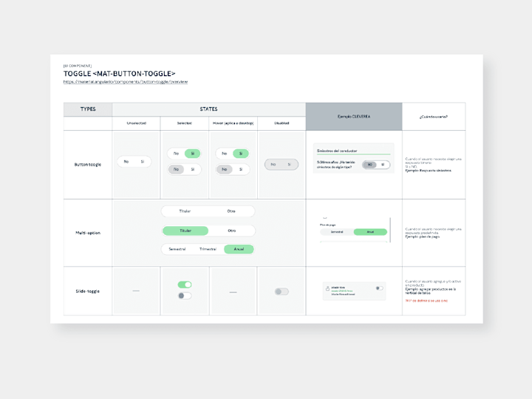The width and height of the screenshot is (532, 399).
Task: Select the gray "No" pill in the Hover column
Action: (x=225, y=169)
